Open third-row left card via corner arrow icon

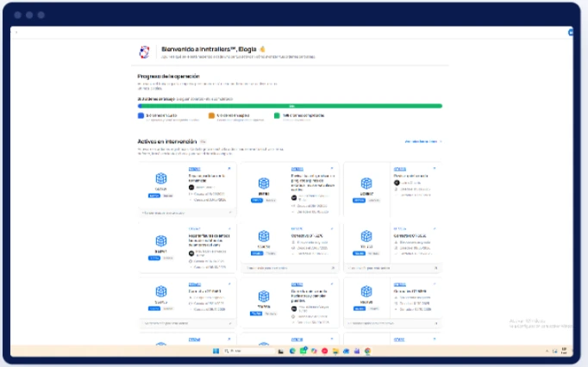(x=229, y=284)
